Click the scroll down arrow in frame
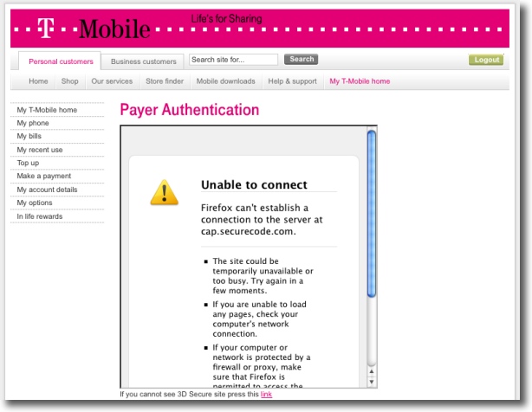The image size is (532, 412). coord(372,382)
